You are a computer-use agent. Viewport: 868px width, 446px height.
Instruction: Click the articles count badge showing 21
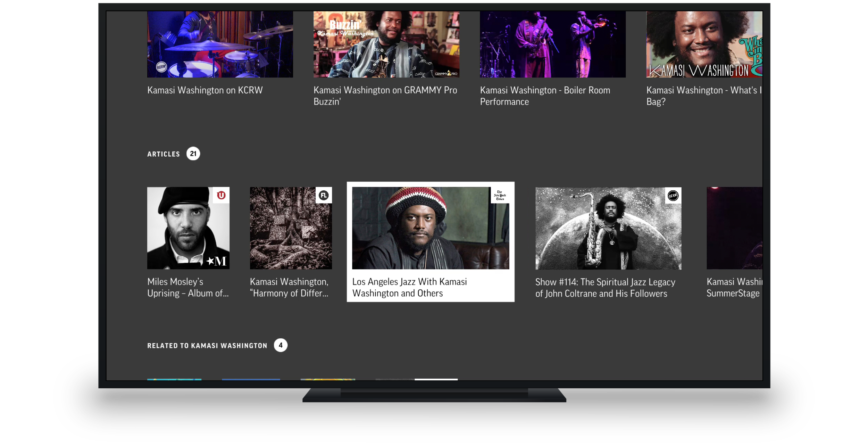(x=193, y=154)
